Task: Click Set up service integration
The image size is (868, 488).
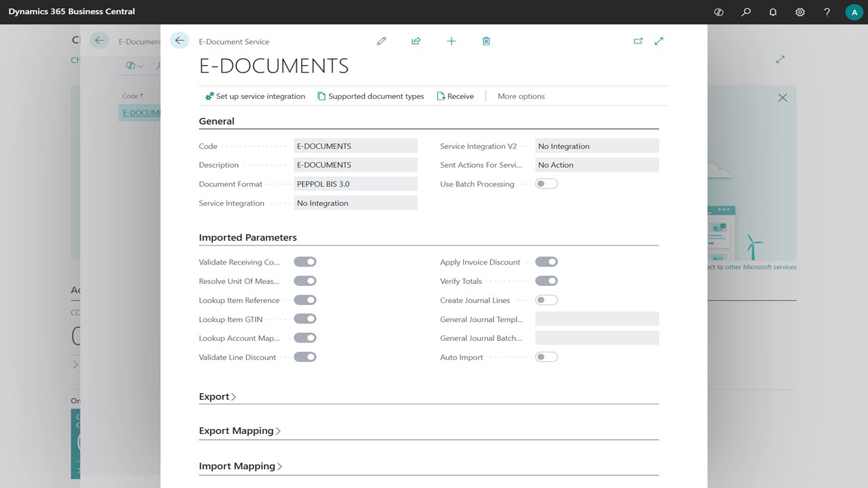Action: coord(255,96)
